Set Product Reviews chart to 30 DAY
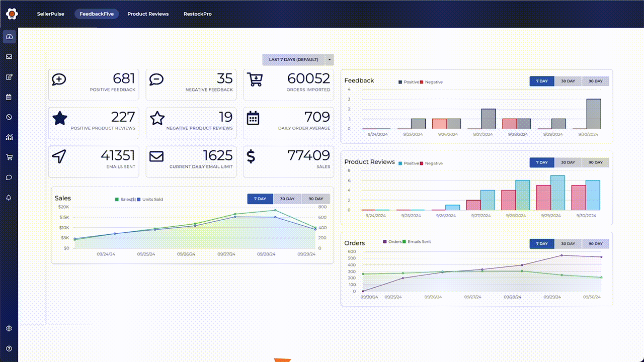The height and width of the screenshot is (362, 644). (568, 162)
